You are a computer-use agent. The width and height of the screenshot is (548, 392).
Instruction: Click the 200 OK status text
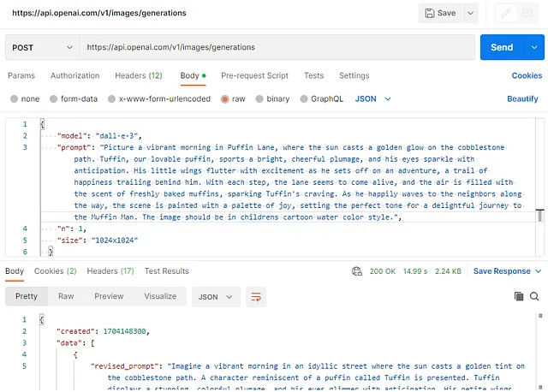(x=383, y=271)
